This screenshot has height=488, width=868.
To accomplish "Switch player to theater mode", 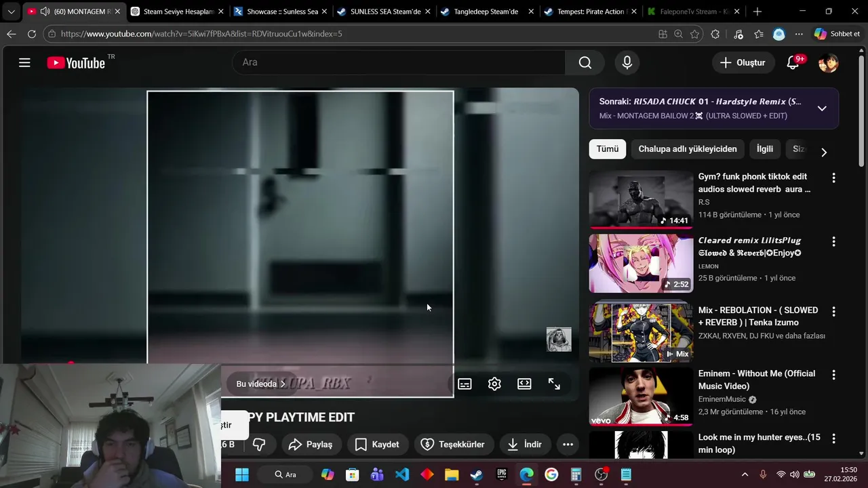I will coord(524,384).
